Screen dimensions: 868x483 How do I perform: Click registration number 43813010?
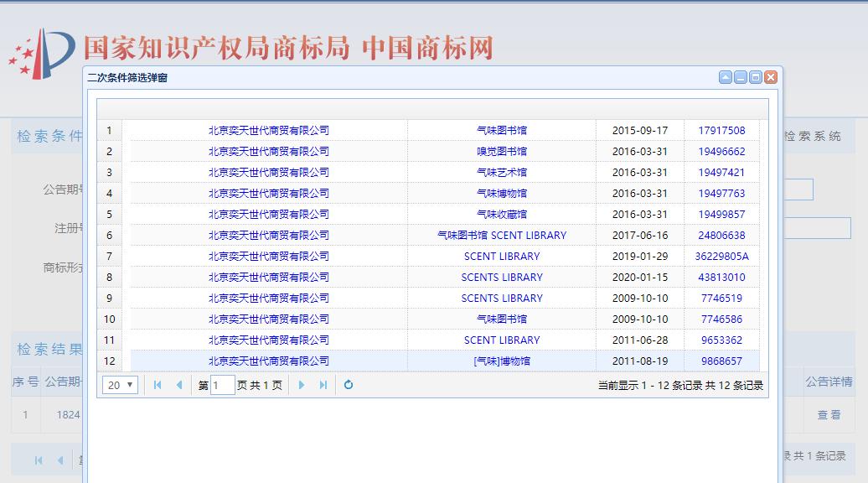pos(721,278)
